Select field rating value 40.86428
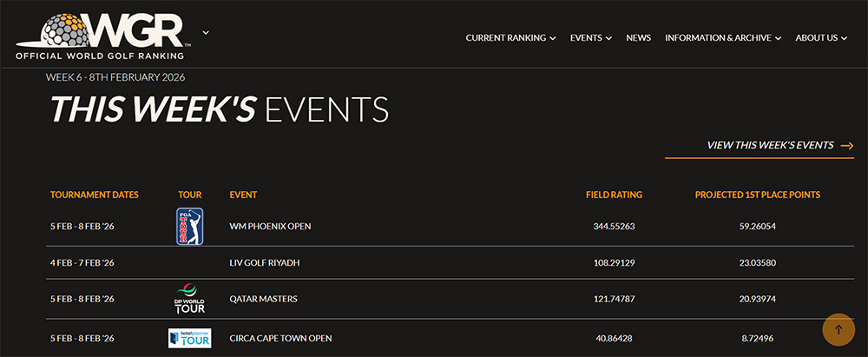Image resolution: width=868 pixels, height=357 pixels. pos(614,338)
